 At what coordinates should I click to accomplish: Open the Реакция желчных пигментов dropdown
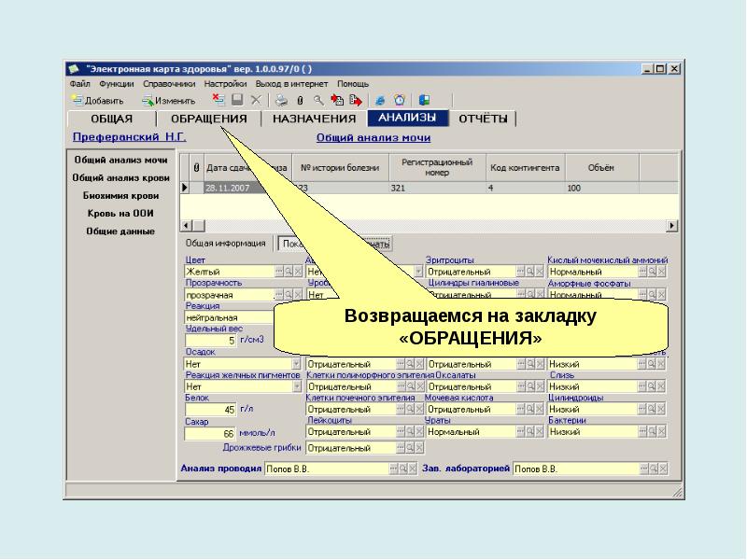[x=297, y=386]
